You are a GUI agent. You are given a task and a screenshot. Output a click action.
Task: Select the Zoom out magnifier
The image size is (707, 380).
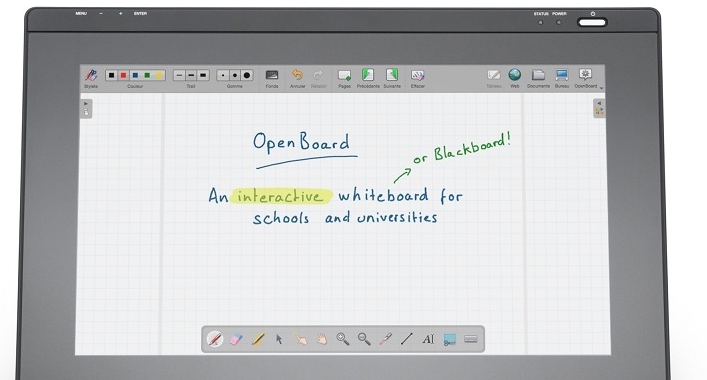point(364,339)
